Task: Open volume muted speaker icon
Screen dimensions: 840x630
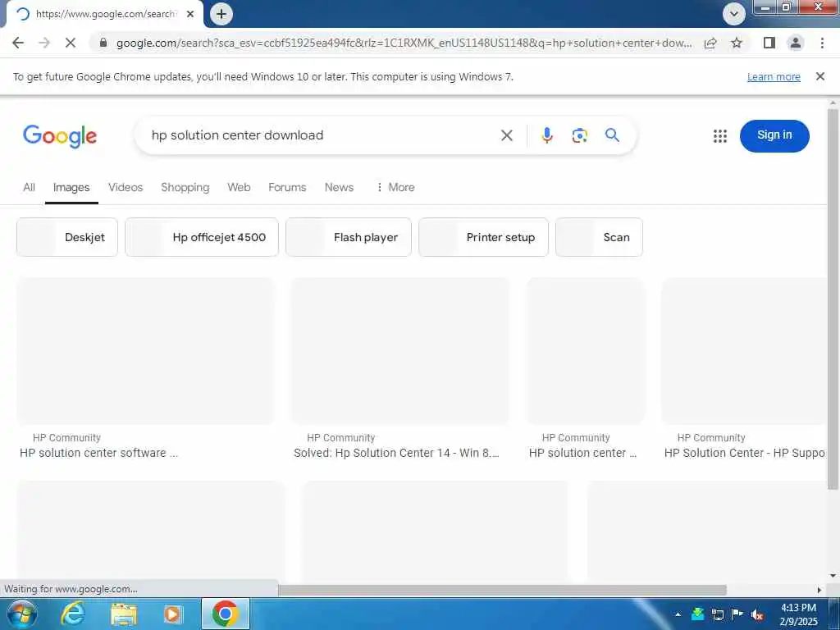Action: pyautogui.click(x=757, y=614)
